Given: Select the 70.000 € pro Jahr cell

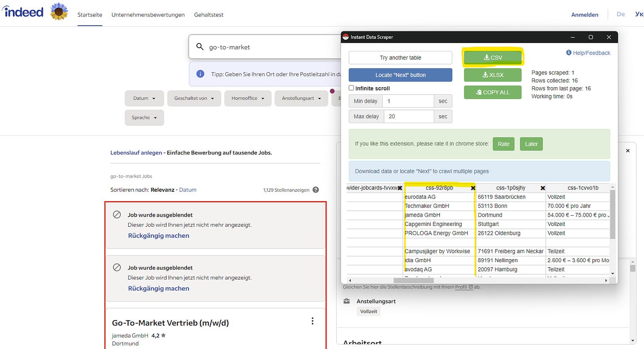Looking at the screenshot, I should pyautogui.click(x=578, y=206).
